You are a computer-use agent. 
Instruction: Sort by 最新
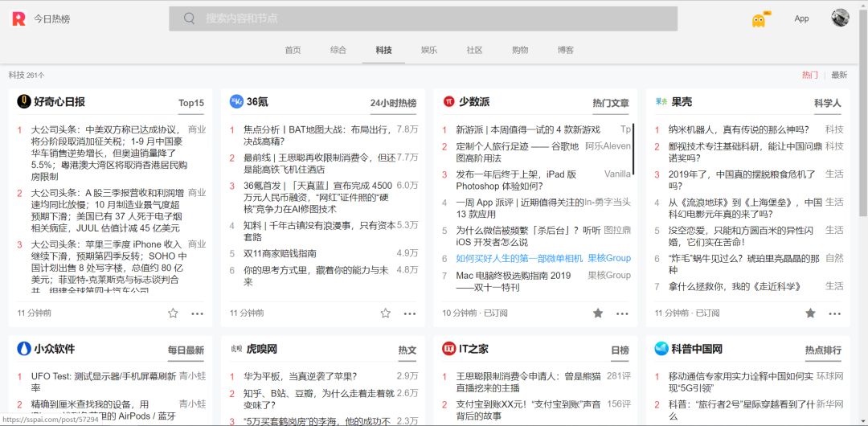pos(839,75)
